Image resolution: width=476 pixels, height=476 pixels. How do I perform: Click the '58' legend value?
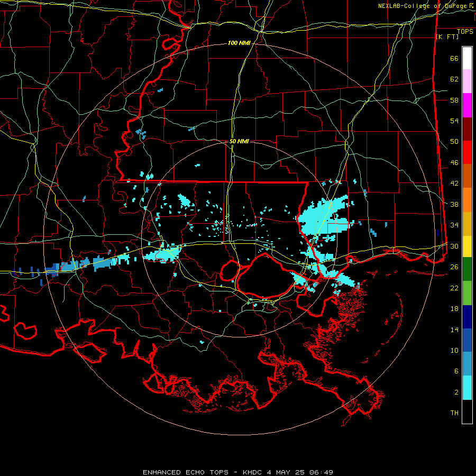pyautogui.click(x=454, y=100)
